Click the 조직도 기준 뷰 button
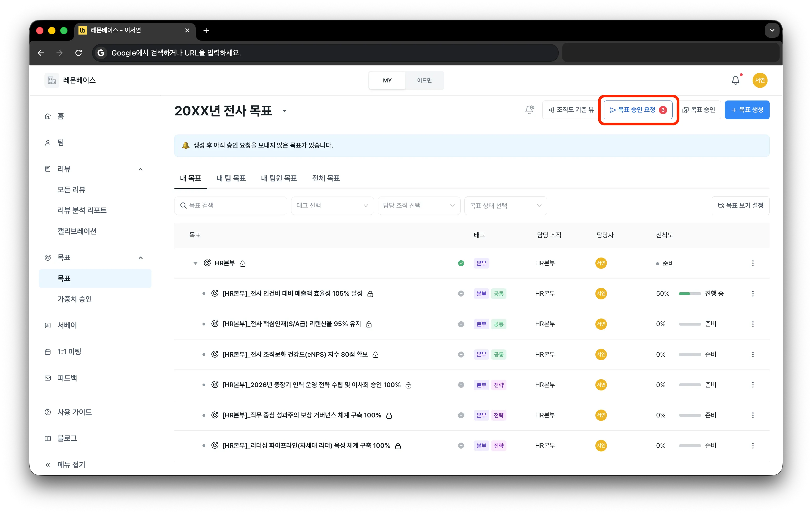The width and height of the screenshot is (812, 514). point(571,110)
